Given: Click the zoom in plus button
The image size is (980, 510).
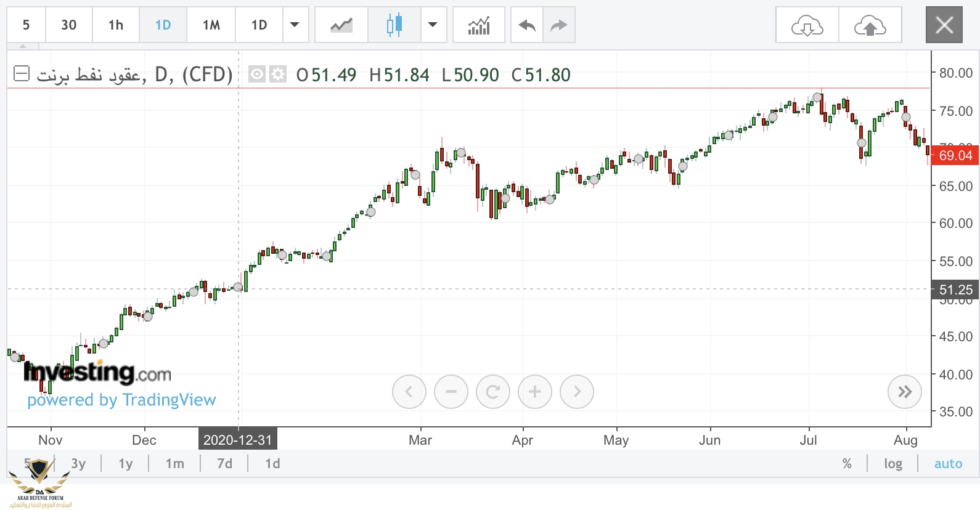Looking at the screenshot, I should (534, 392).
